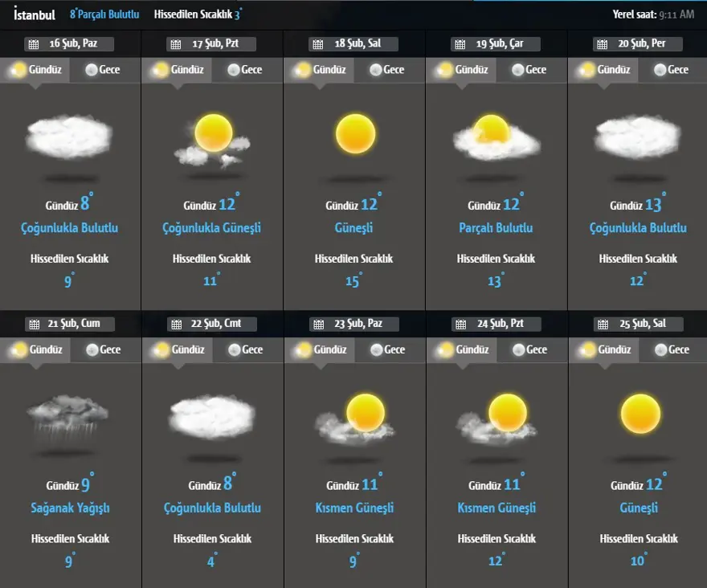
Task: Switch 16 Şub forecast to Gece
Action: pyautogui.click(x=101, y=70)
